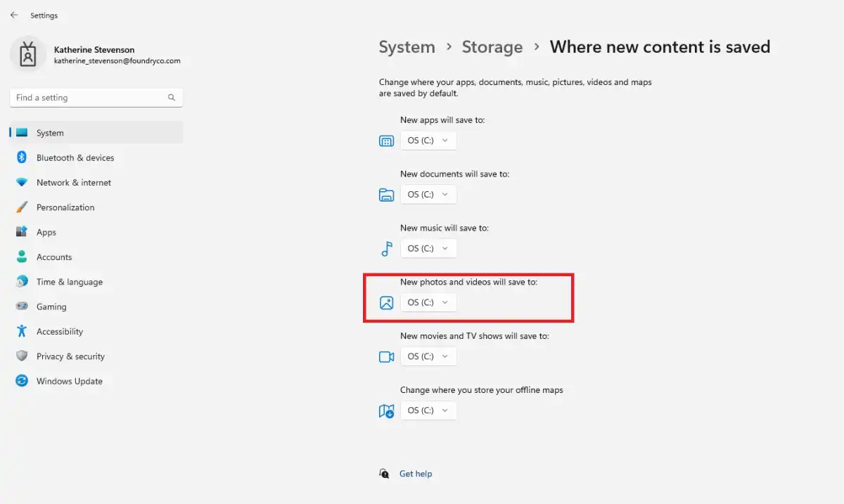Viewport: 844px width, 504px height.
Task: Open the offline maps storage dropdown
Action: 428,411
